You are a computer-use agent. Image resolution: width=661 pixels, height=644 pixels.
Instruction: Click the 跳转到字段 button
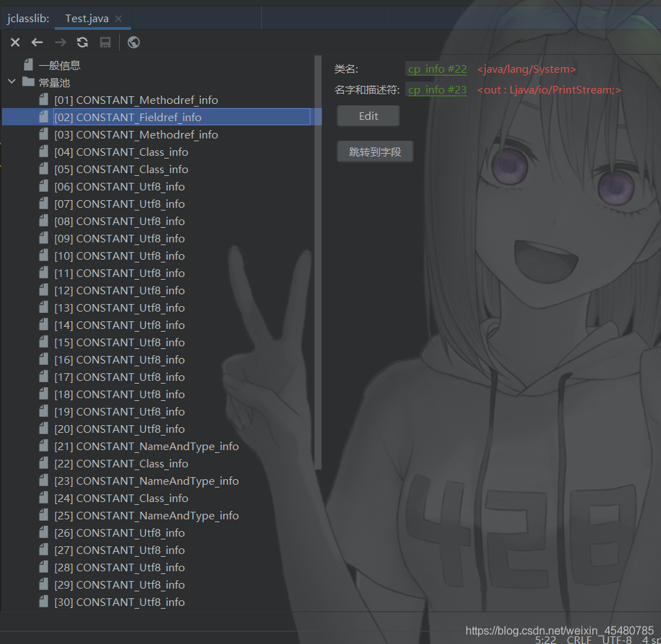(375, 152)
